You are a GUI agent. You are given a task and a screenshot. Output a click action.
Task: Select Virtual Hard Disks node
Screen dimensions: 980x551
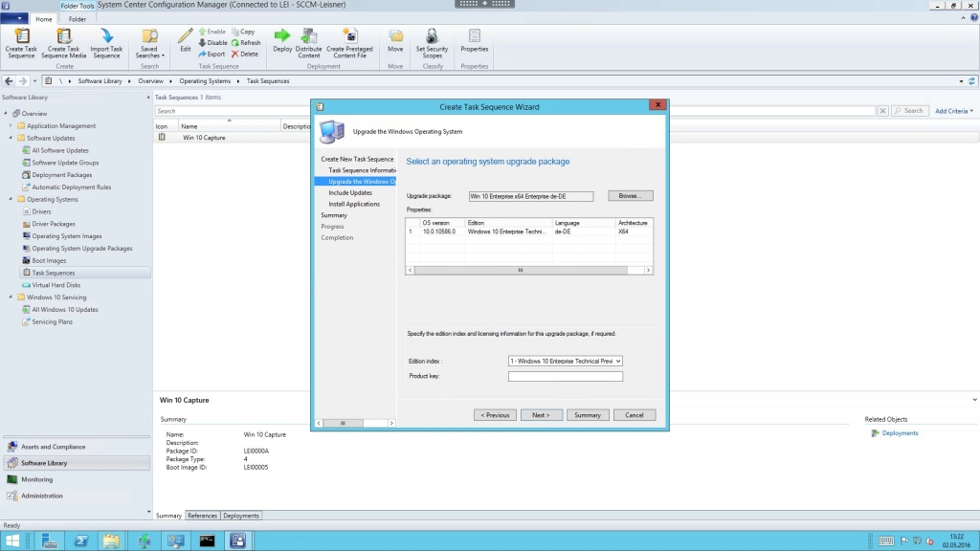click(x=56, y=285)
